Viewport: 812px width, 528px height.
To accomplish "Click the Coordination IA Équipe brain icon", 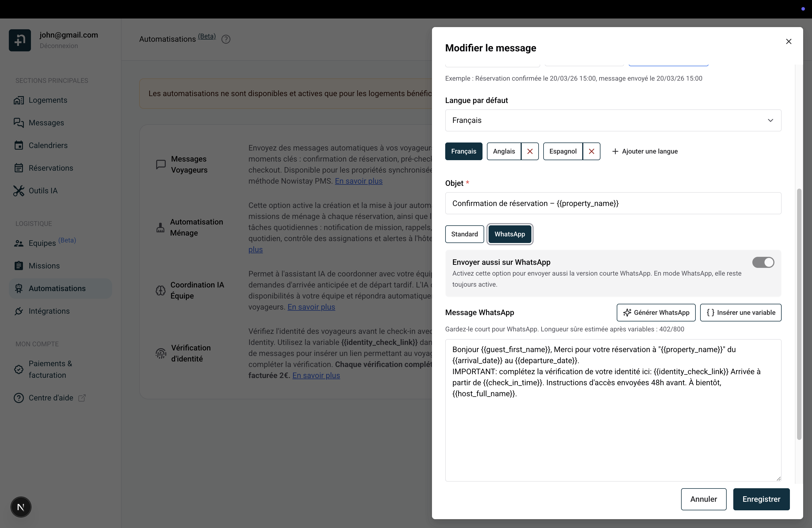I will 161,290.
